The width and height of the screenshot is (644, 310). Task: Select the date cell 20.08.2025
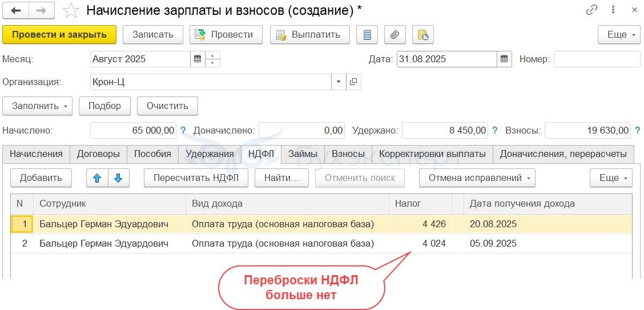tap(548, 224)
